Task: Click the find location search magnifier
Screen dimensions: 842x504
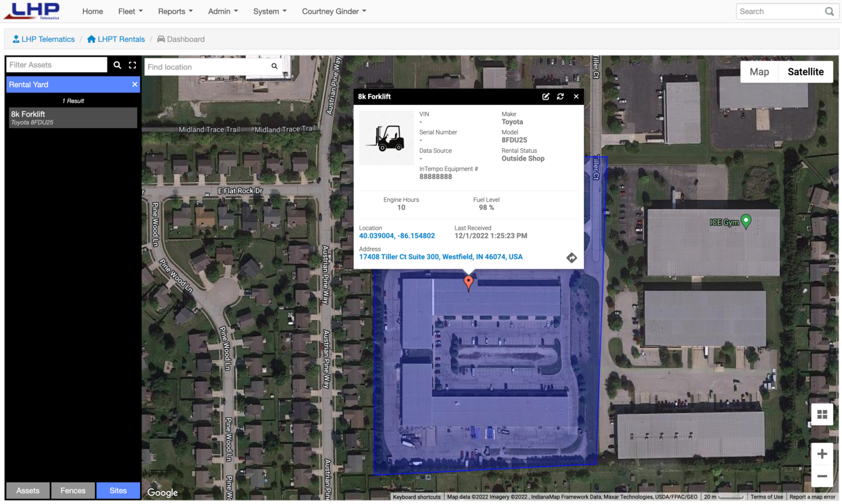Action: 274,66
